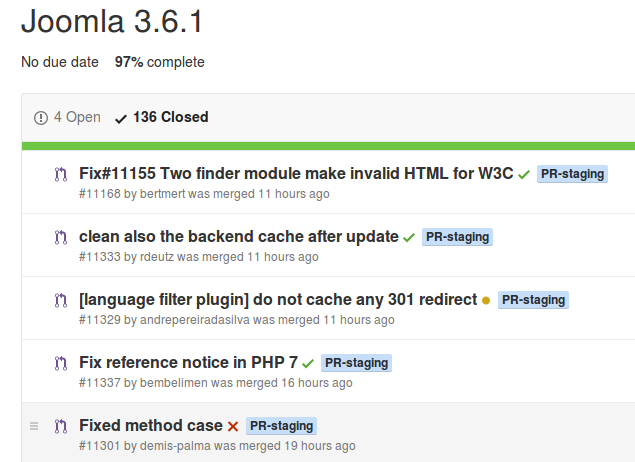Click the red failed status X on Fixed method case

(233, 426)
